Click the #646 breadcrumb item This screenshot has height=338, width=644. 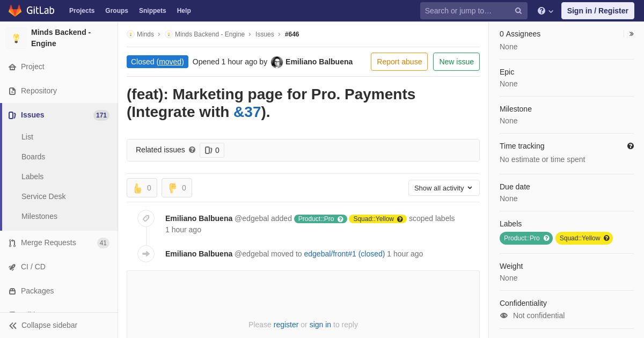click(x=292, y=34)
